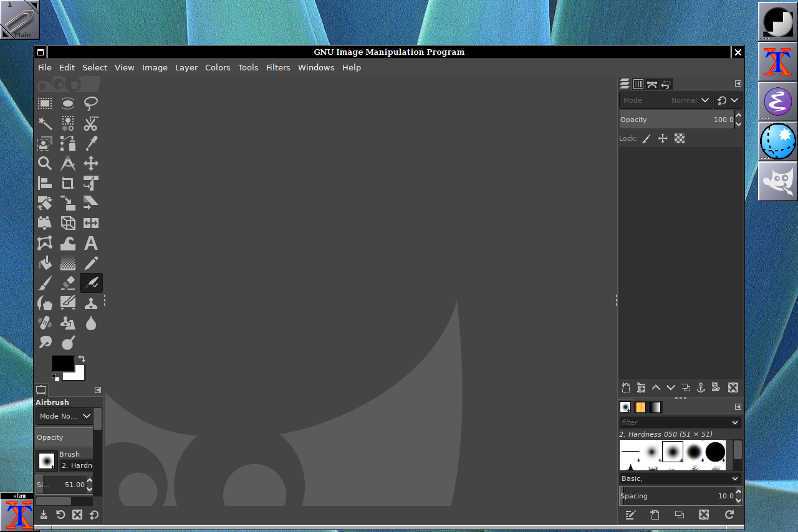This screenshot has width=798, height=532.
Task: Open the layer Mode Normal dropdown
Action: tap(666, 100)
